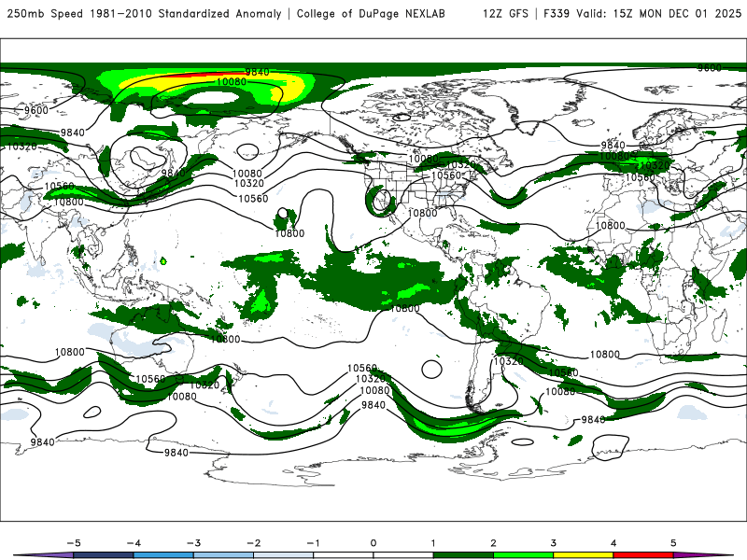747x560 pixels.
Task: Click the "-3" colorbar label
Action: [x=193, y=543]
